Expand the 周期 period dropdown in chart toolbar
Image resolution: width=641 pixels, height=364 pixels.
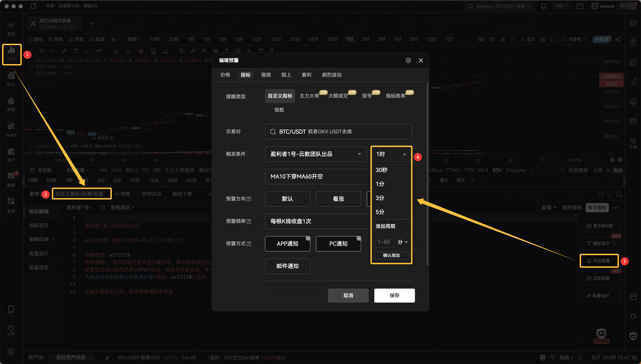coord(134,39)
